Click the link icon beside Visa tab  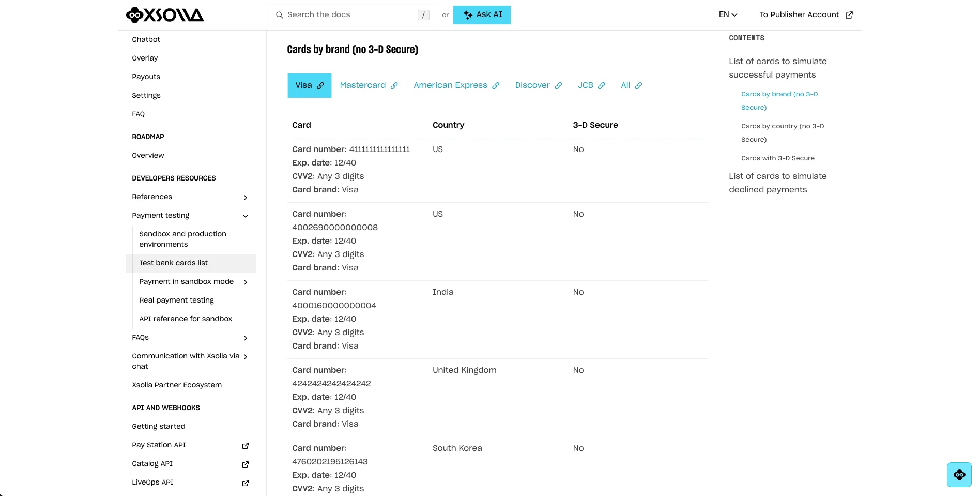(320, 86)
